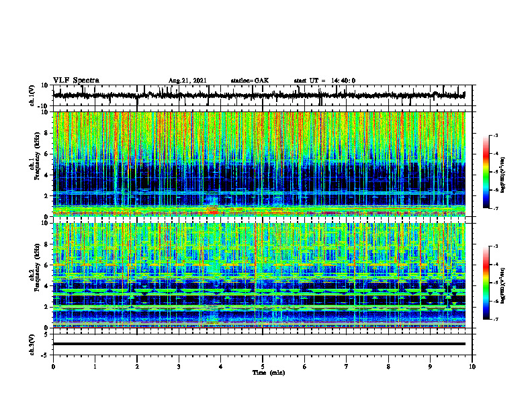Click time axis tick label "3"

click(x=179, y=367)
